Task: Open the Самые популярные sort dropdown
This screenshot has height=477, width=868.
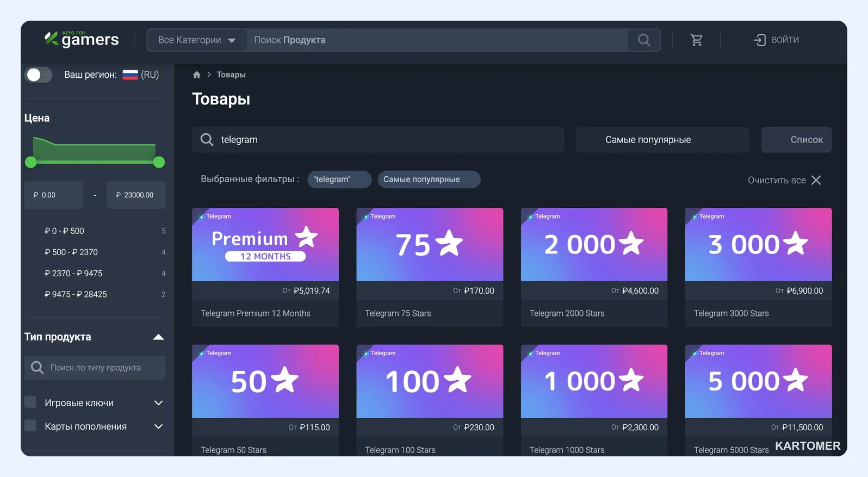Action: point(662,140)
